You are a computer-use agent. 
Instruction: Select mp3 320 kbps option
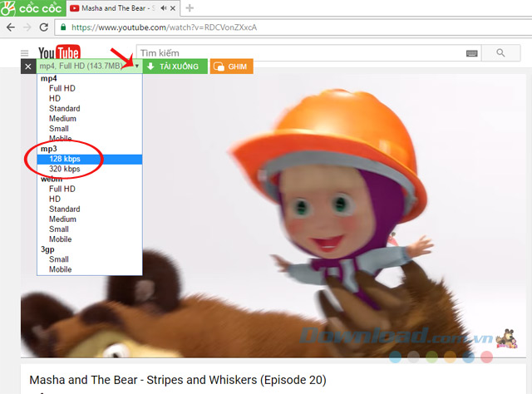click(90, 169)
